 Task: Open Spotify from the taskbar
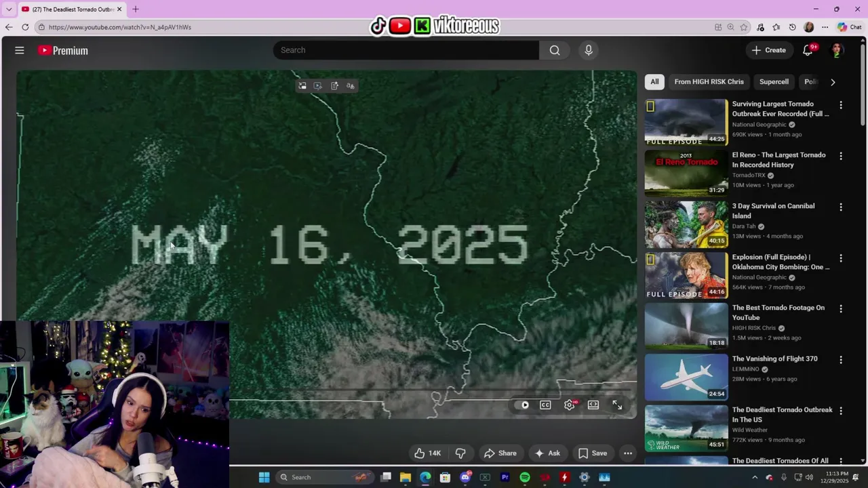tap(525, 477)
